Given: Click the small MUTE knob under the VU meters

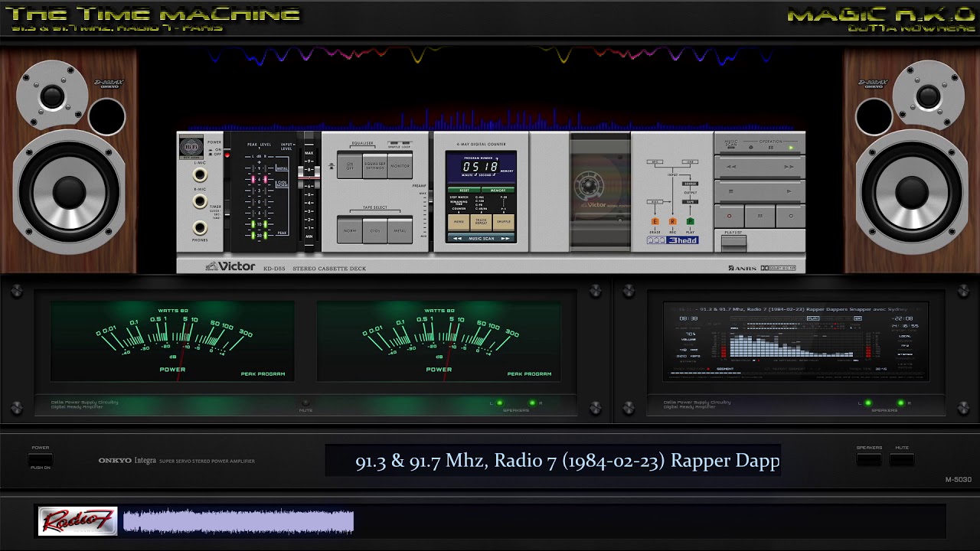Looking at the screenshot, I should (305, 403).
